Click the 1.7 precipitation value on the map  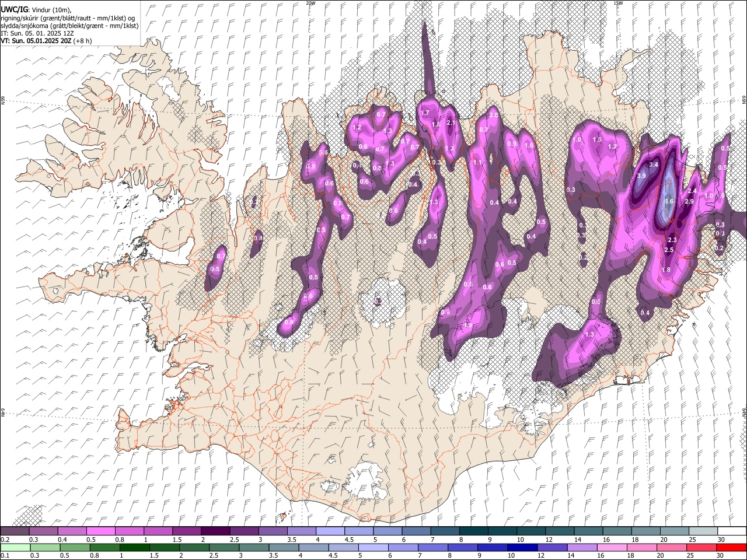click(x=425, y=113)
